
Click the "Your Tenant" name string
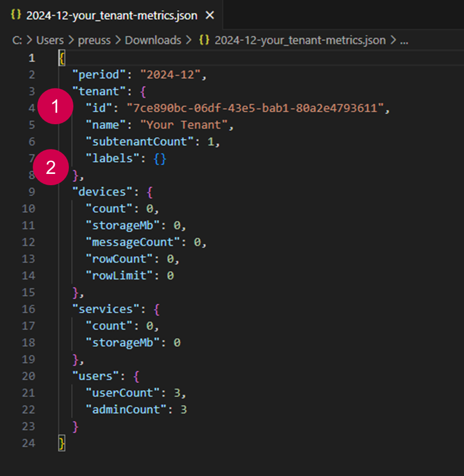187,125
